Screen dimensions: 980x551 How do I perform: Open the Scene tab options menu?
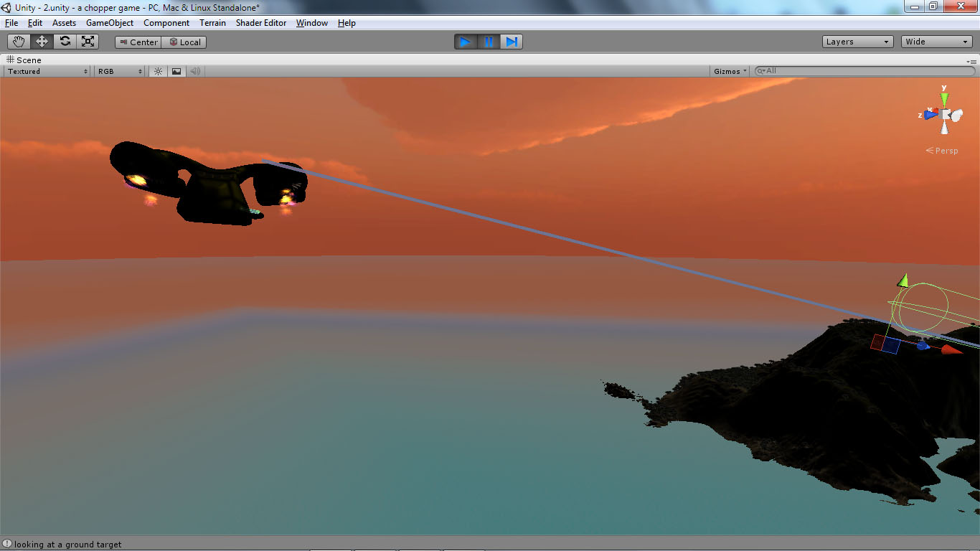pos(971,61)
